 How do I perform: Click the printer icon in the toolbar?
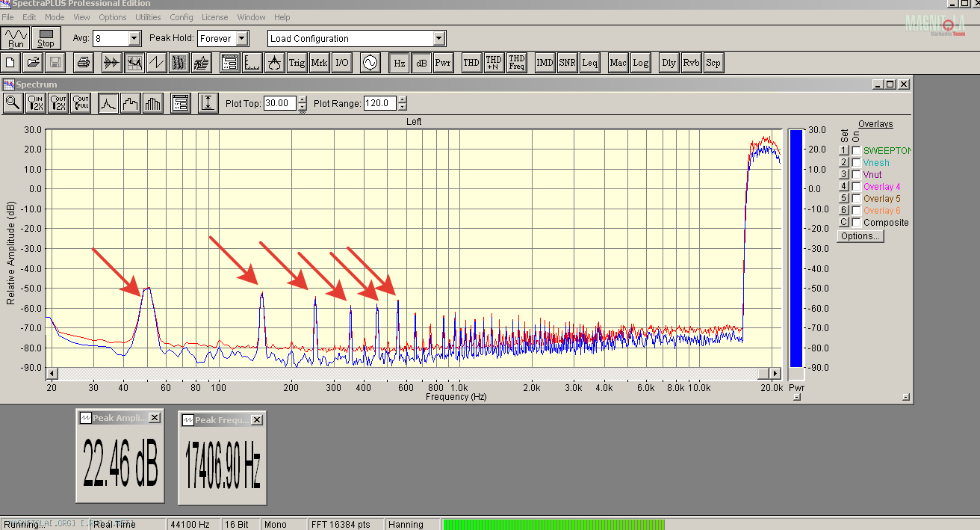point(84,63)
